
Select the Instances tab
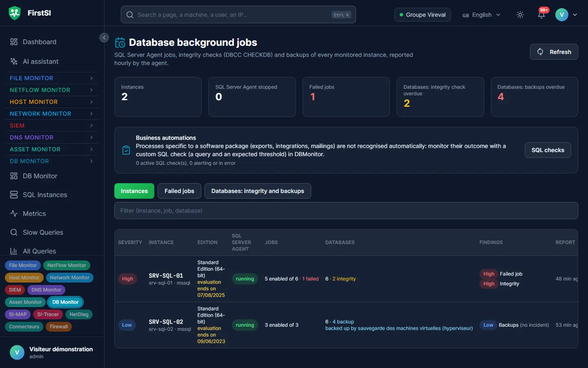click(x=134, y=191)
